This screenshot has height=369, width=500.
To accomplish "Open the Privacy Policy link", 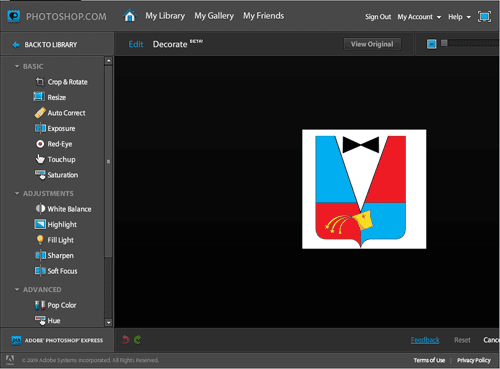I will (x=474, y=360).
